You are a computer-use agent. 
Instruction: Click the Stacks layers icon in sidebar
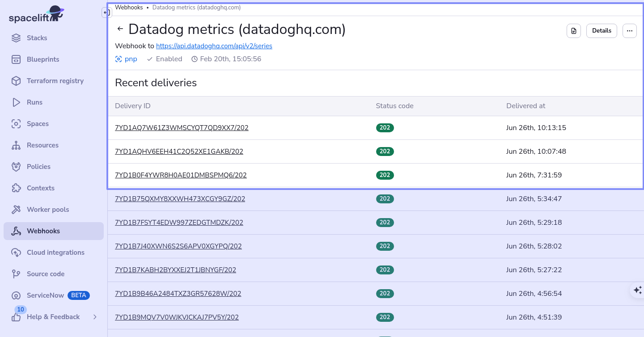tap(16, 38)
